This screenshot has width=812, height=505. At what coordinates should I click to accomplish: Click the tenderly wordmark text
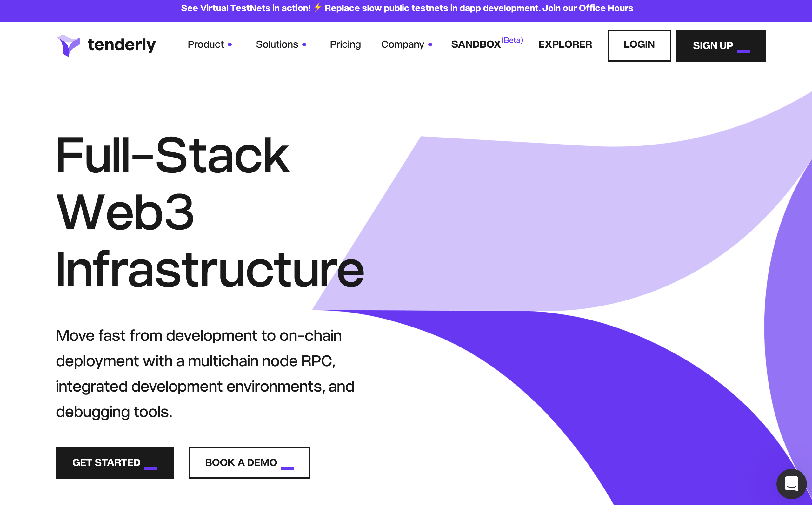pyautogui.click(x=122, y=45)
